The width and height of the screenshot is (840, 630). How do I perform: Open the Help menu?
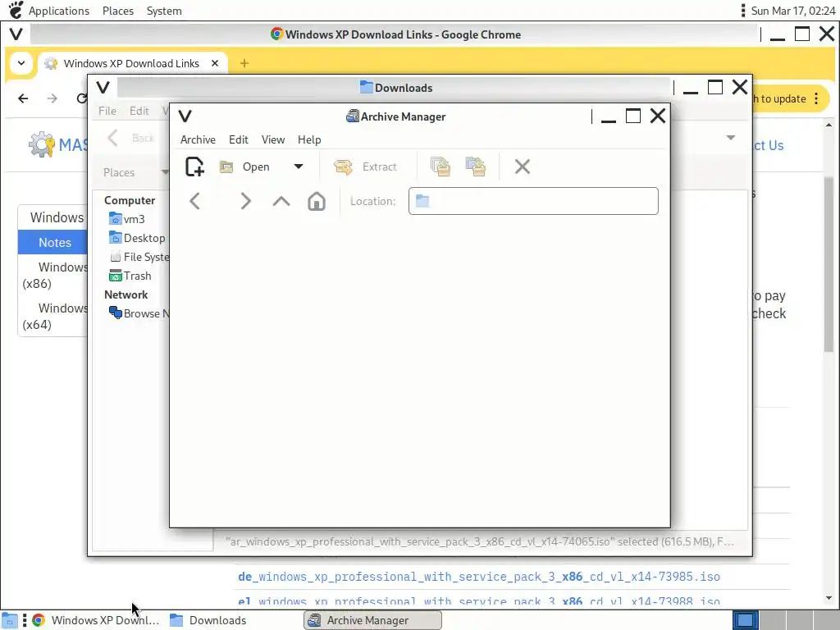pos(309,139)
